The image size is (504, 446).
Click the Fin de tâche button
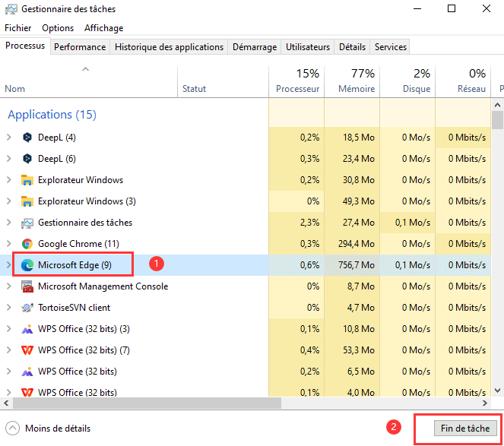coord(465,428)
